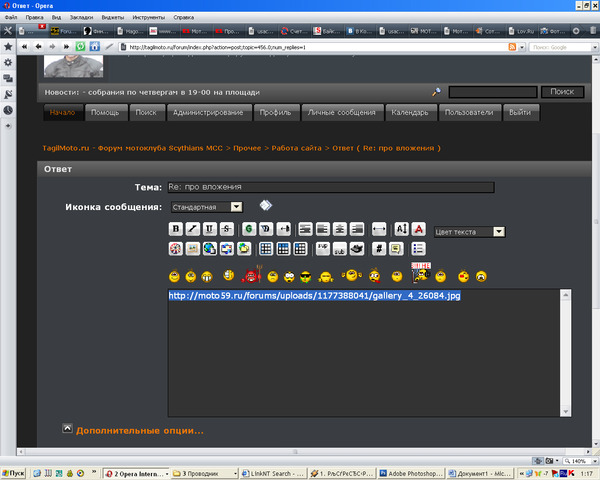Open Файл menu in Opera
600x480 pixels.
coord(11,17)
